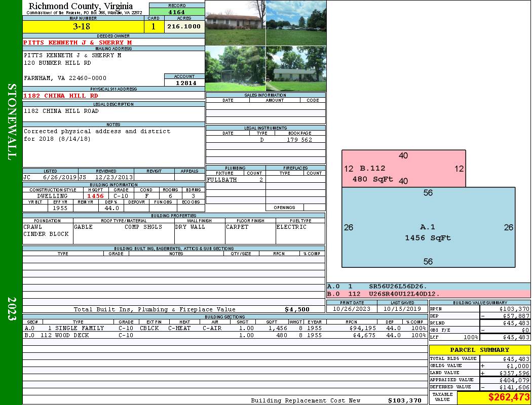Select deeded owner PITTS KENNETH J & SHERRY M

78,43
